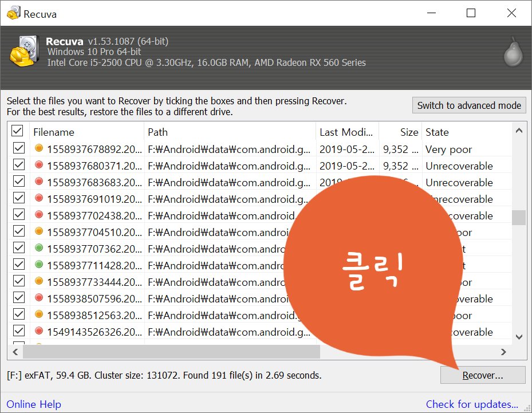Toggle the select-all checkbox in the header

17,131
